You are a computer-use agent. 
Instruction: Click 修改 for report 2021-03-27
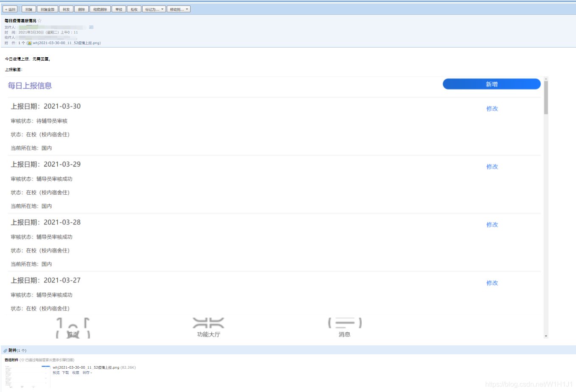click(x=492, y=283)
